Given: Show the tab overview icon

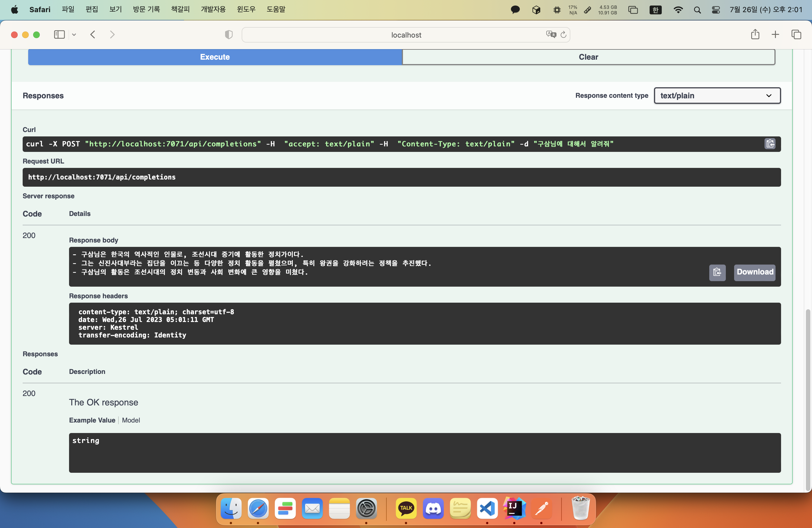Looking at the screenshot, I should [796, 35].
